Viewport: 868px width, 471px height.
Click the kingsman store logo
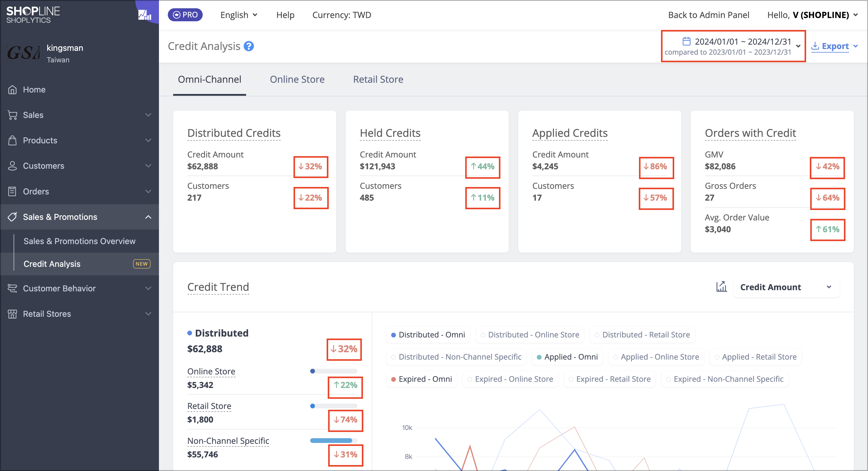[23, 53]
